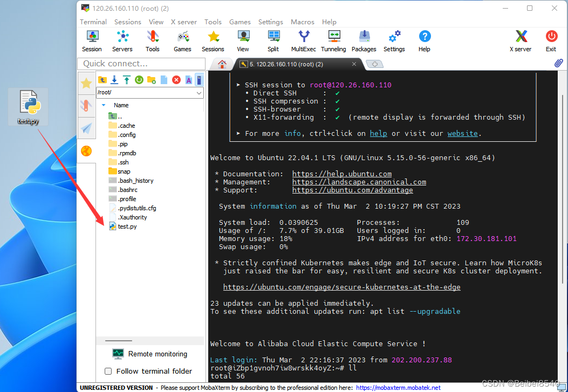Collapse the Name column tree
568x392 pixels.
point(102,105)
